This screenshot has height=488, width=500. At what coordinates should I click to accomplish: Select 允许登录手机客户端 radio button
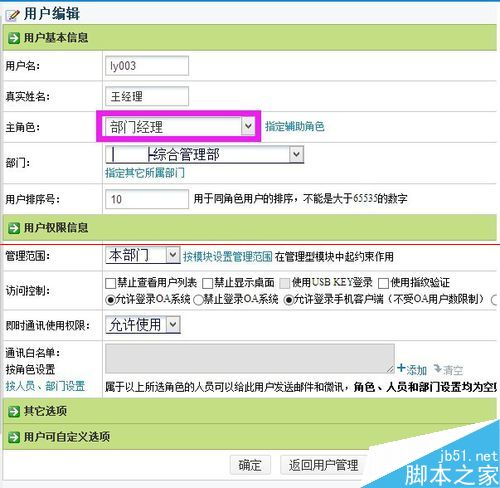pyautogui.click(x=288, y=300)
